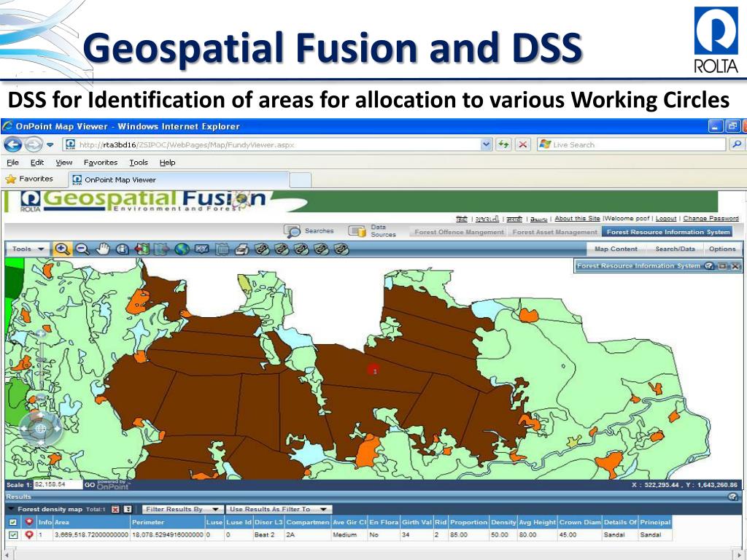
Task: Click the XY coordinate tool icon
Action: pos(202,249)
